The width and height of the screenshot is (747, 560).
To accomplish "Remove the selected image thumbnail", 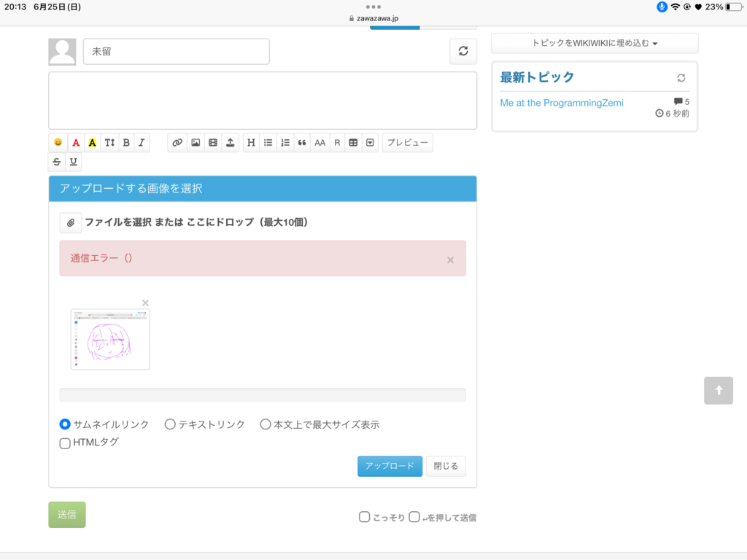I will (x=145, y=303).
